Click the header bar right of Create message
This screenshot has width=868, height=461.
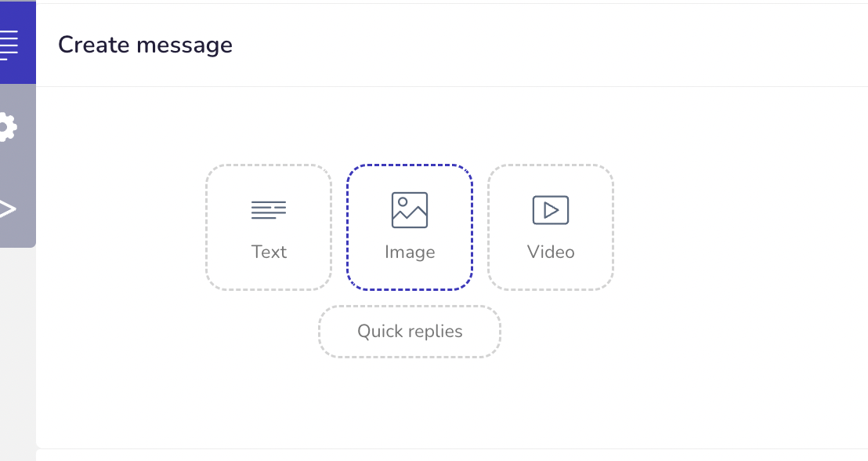548,45
